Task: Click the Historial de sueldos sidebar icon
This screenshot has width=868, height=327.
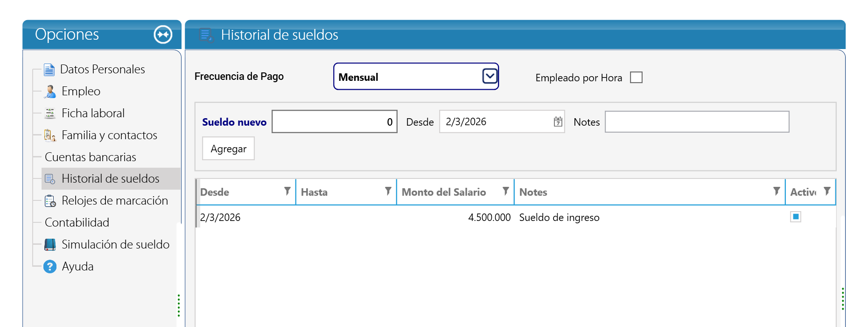Action: 50,179
